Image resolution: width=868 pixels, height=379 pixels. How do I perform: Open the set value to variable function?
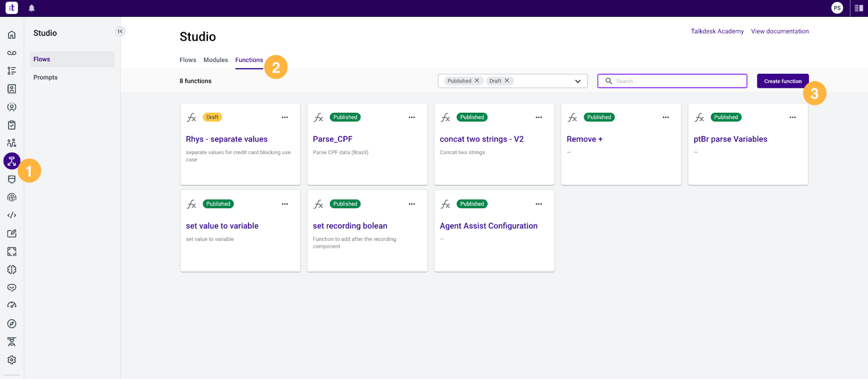[x=222, y=226]
